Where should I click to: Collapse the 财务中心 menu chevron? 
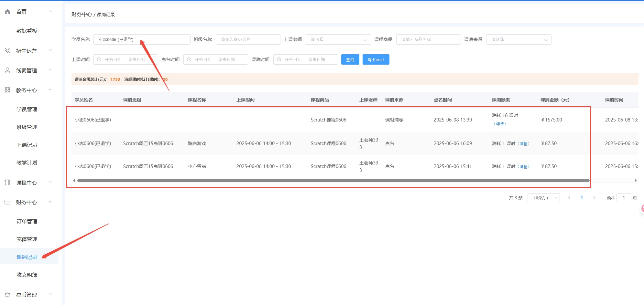click(50, 202)
